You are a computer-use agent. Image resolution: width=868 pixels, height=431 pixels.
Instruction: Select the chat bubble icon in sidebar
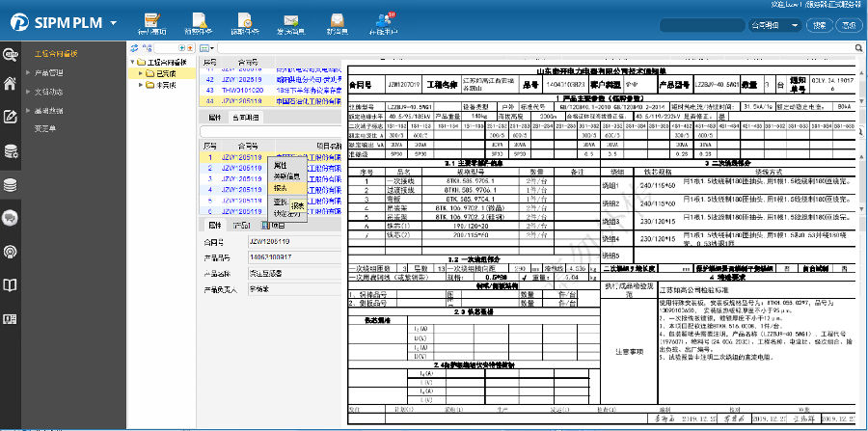click(x=11, y=219)
